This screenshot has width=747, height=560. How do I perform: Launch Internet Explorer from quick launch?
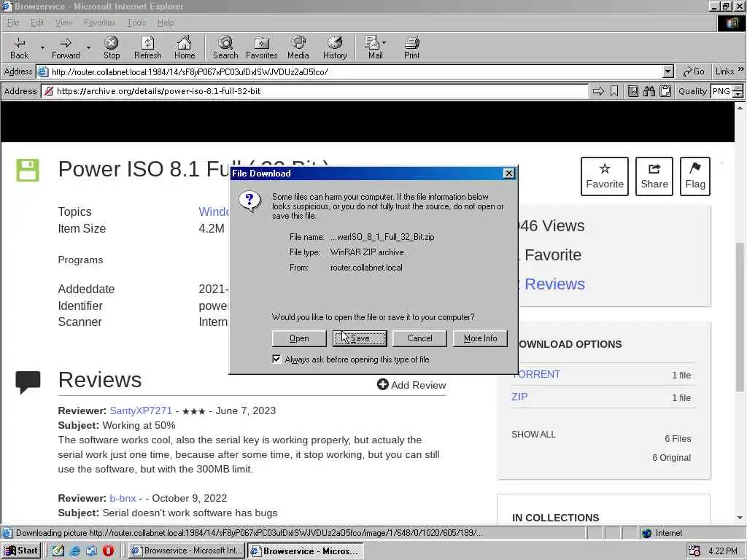click(75, 551)
